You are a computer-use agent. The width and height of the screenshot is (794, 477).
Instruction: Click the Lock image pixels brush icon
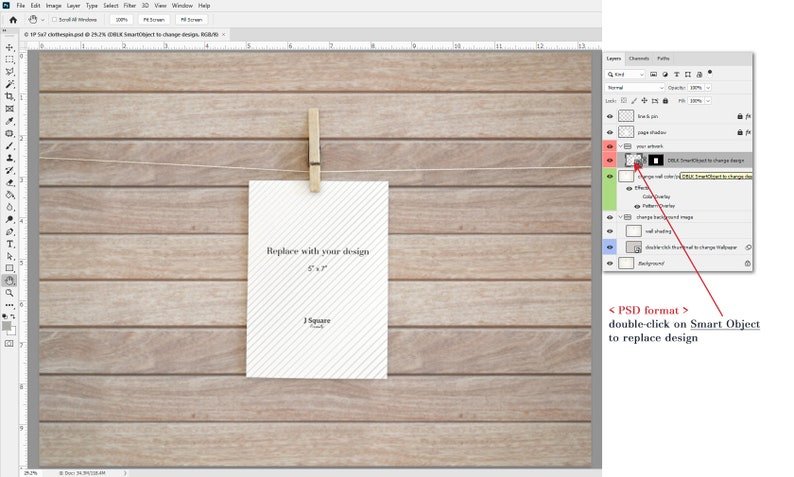pos(634,101)
